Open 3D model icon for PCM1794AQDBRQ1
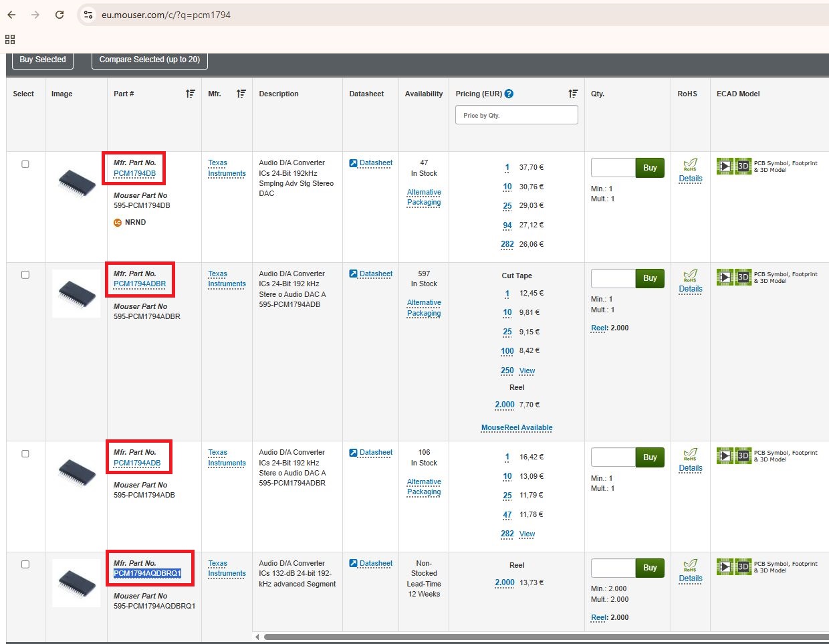 click(743, 566)
